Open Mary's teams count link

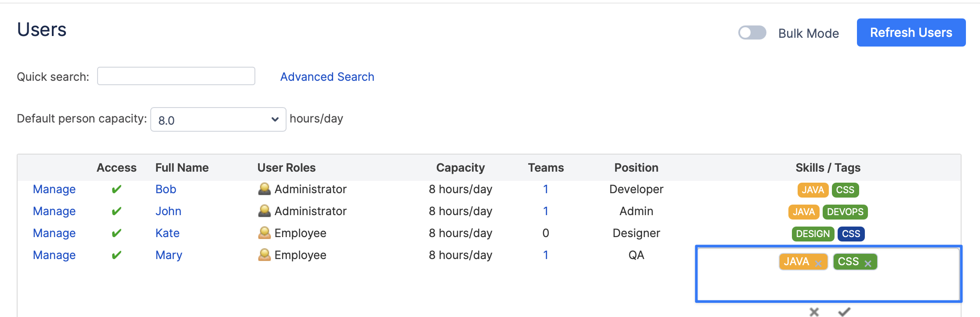[545, 255]
